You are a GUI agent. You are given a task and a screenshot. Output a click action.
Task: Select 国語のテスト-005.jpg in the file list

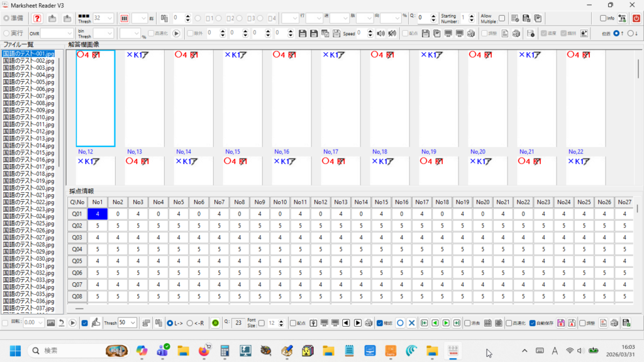coord(28,82)
